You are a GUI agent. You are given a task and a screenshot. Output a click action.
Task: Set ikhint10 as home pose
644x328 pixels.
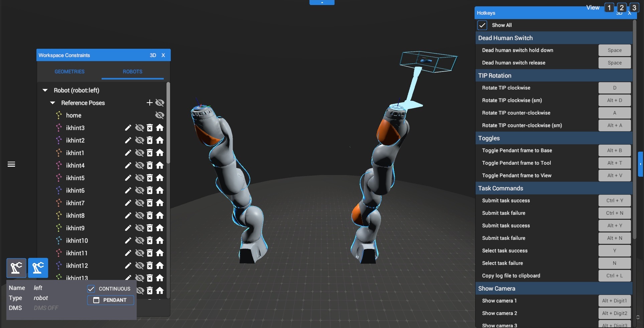pos(160,240)
